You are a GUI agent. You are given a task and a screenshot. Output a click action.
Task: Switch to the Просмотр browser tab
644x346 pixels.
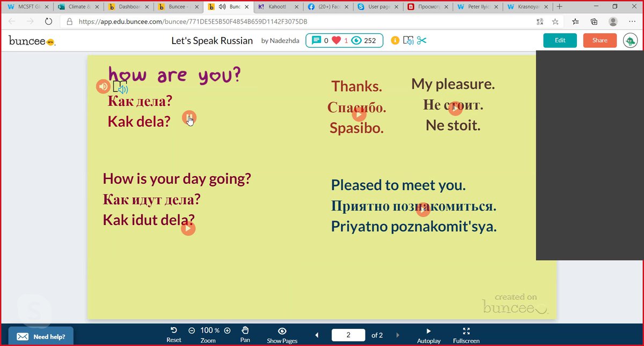pos(427,7)
